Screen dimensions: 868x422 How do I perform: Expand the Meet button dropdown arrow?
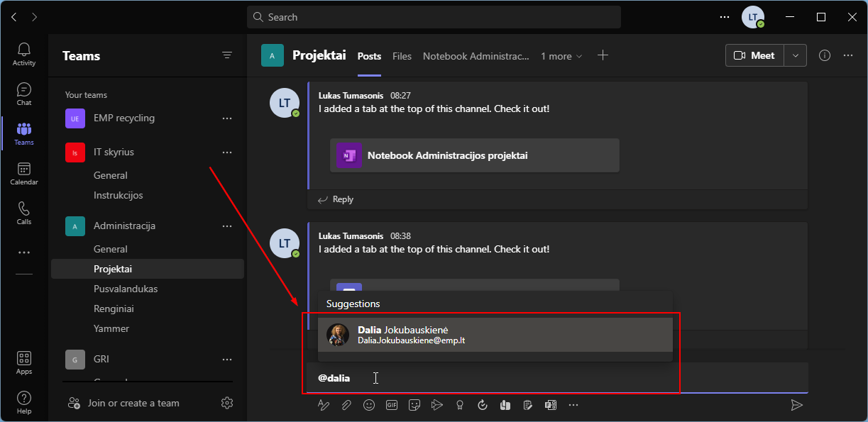pos(796,55)
